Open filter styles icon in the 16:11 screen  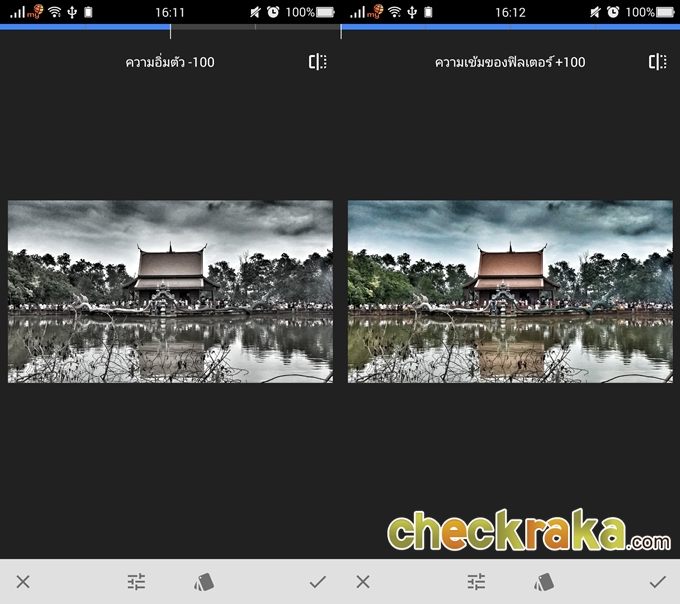tap(204, 581)
